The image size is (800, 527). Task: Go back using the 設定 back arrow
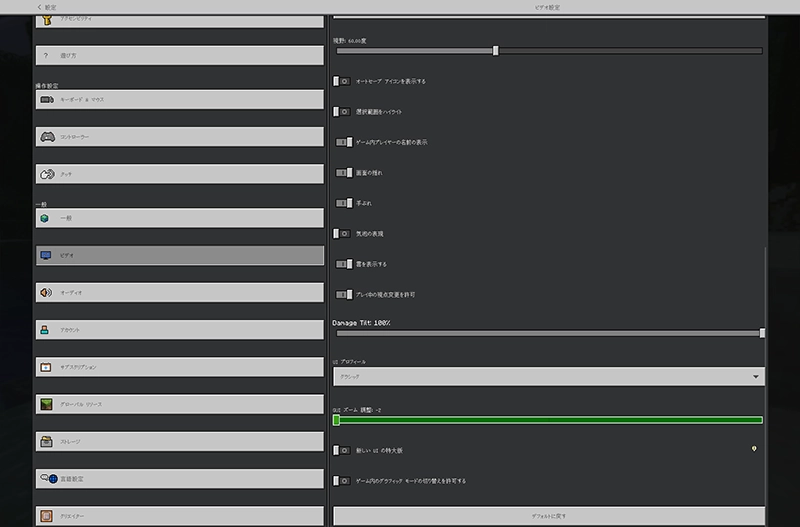(40, 7)
